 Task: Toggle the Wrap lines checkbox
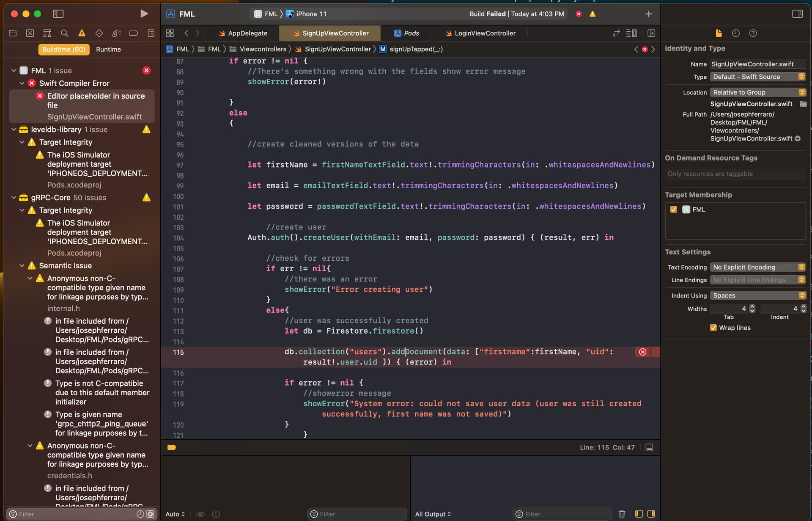[713, 328]
